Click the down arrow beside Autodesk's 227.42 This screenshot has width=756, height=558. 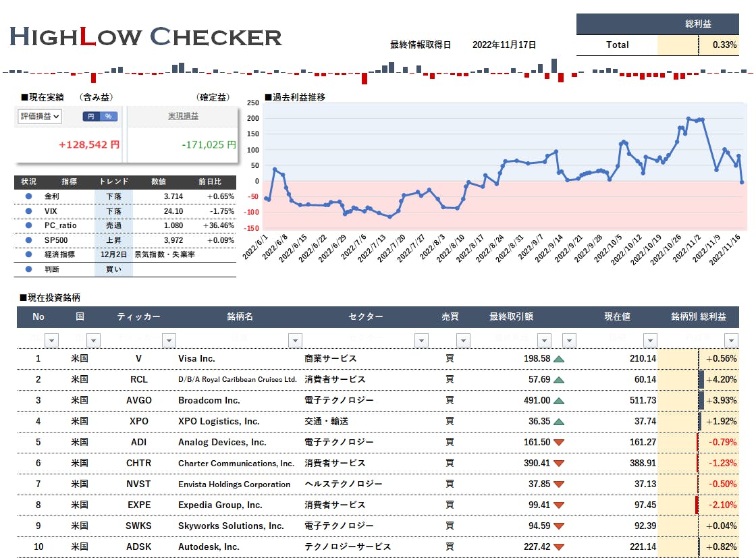tap(558, 547)
